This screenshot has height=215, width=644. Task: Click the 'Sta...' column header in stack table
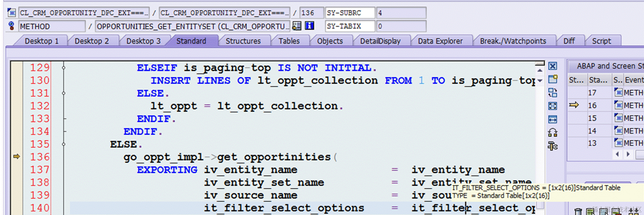[x=599, y=80]
